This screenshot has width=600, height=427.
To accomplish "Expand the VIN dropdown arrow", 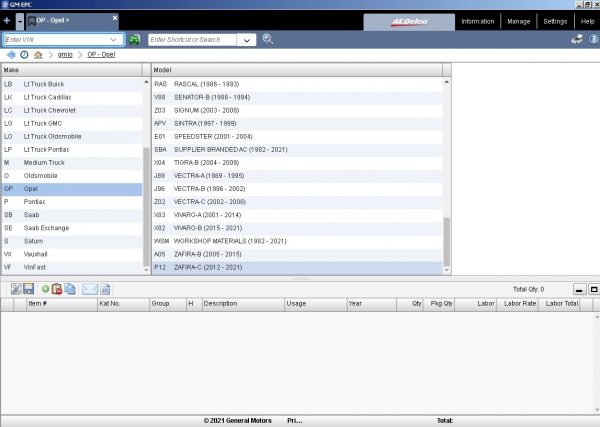I will click(114, 39).
